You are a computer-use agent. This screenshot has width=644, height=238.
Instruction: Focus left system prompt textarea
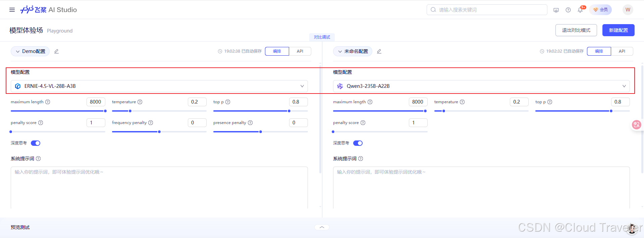tap(159, 188)
